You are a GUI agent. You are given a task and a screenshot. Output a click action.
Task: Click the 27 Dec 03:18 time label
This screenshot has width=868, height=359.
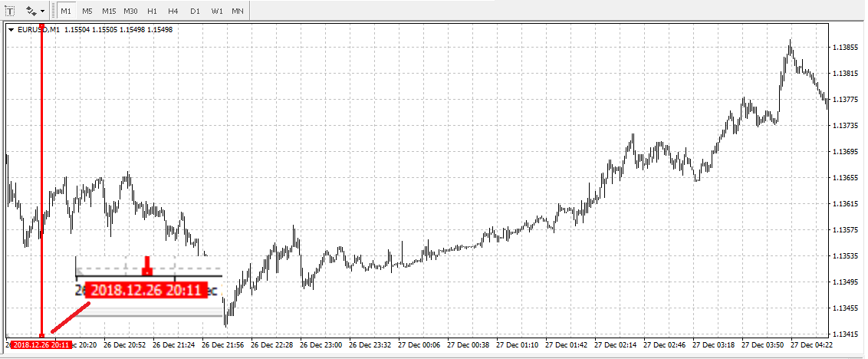[x=714, y=344]
